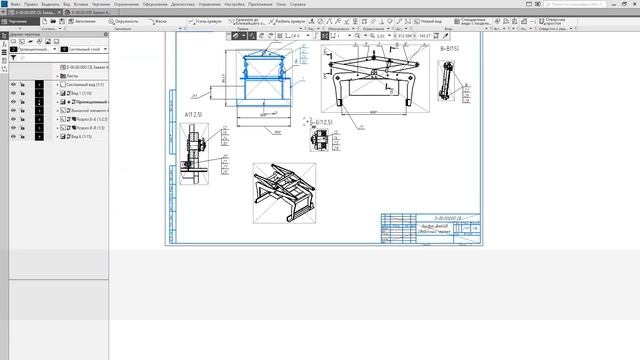The image size is (640, 360).
Task: Click color swatch of Разрез Б-Б row
Action: point(39,119)
